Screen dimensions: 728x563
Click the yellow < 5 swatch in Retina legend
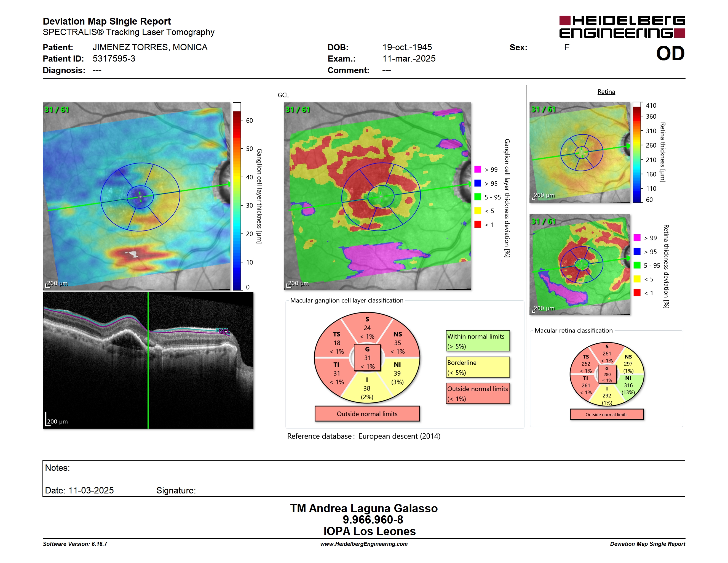tap(637, 279)
